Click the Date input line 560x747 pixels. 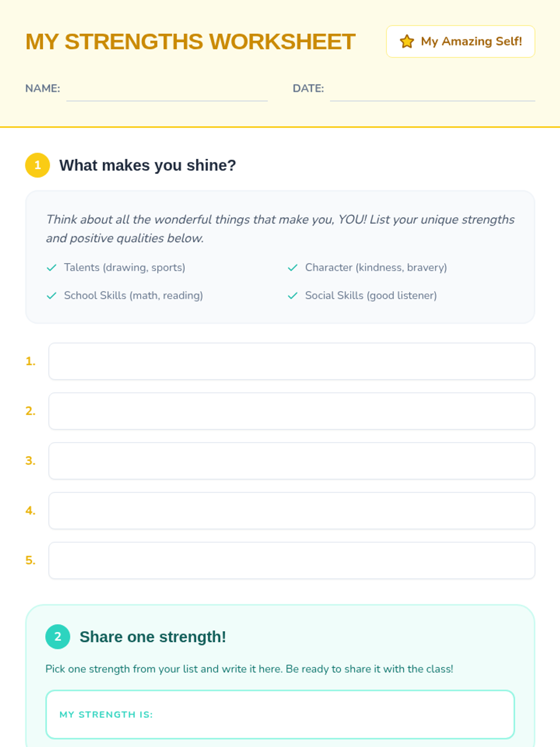click(x=432, y=91)
